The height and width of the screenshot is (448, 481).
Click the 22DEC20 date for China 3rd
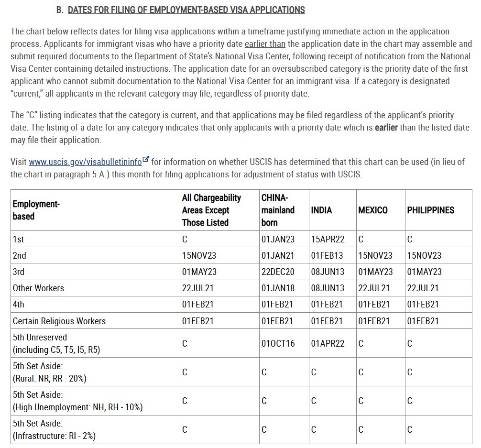278,272
